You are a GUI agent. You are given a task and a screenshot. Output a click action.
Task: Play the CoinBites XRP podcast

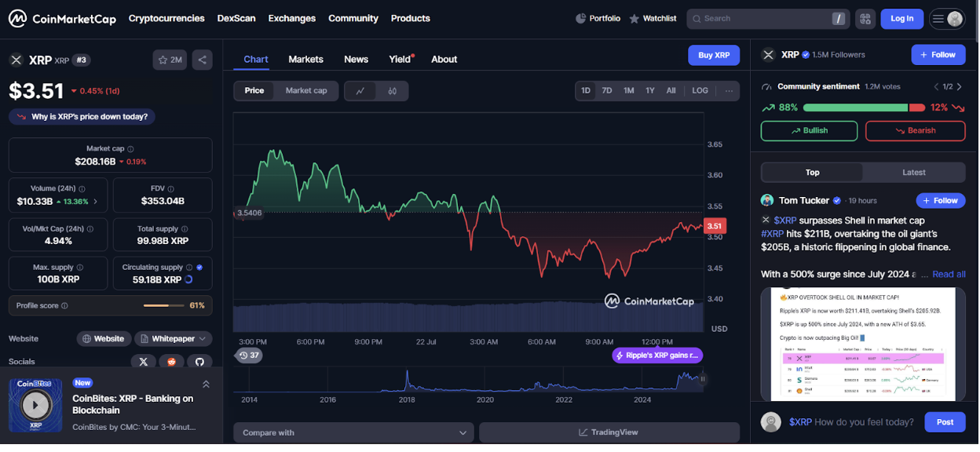click(x=35, y=406)
